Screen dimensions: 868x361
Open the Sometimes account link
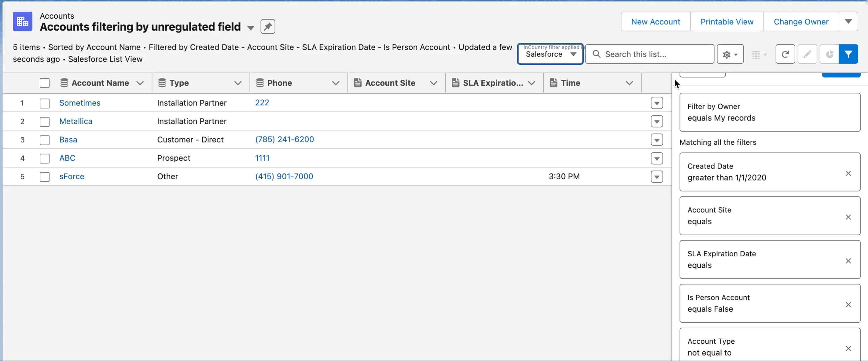pos(80,103)
